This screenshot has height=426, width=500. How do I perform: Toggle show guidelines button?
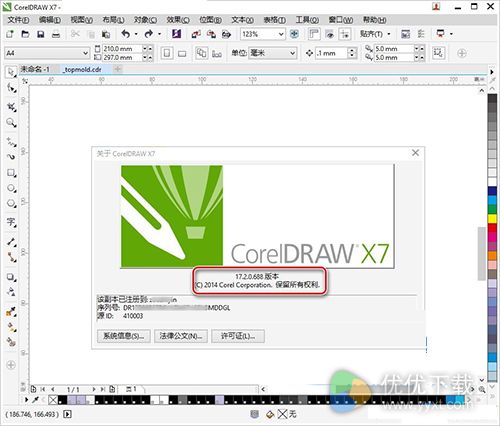tap(345, 34)
